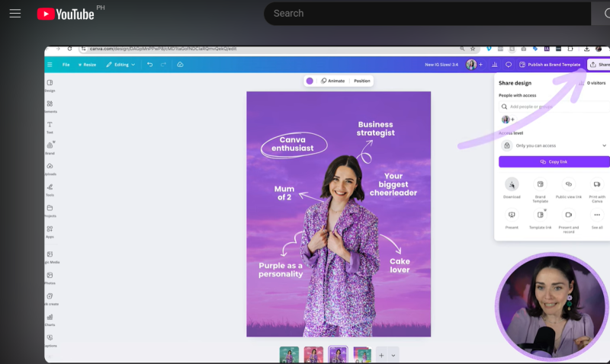Open the Apps panel
Viewport: 610px width, 364px height.
pyautogui.click(x=50, y=231)
